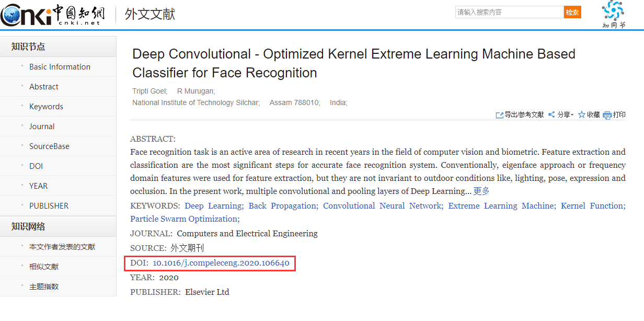Click the star icon to favorite (收藏)

point(581,115)
